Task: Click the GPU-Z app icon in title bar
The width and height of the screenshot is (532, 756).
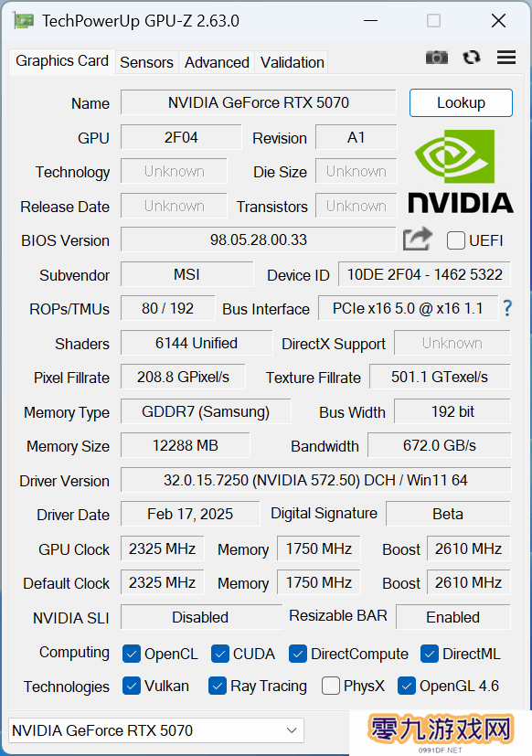Action: pyautogui.click(x=24, y=21)
